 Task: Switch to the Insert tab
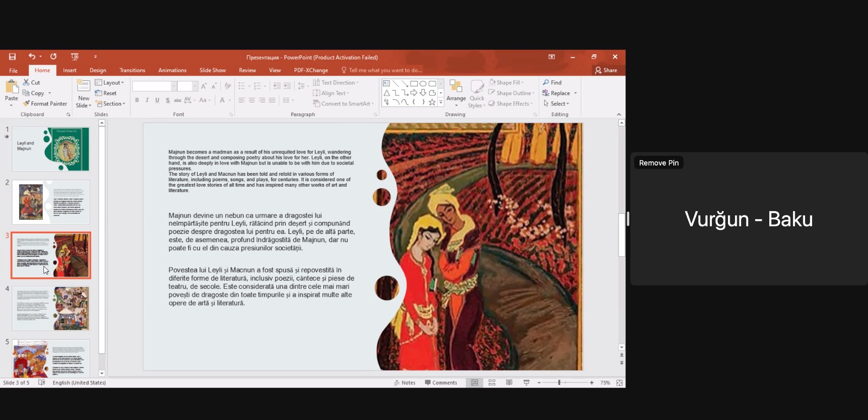69,71
